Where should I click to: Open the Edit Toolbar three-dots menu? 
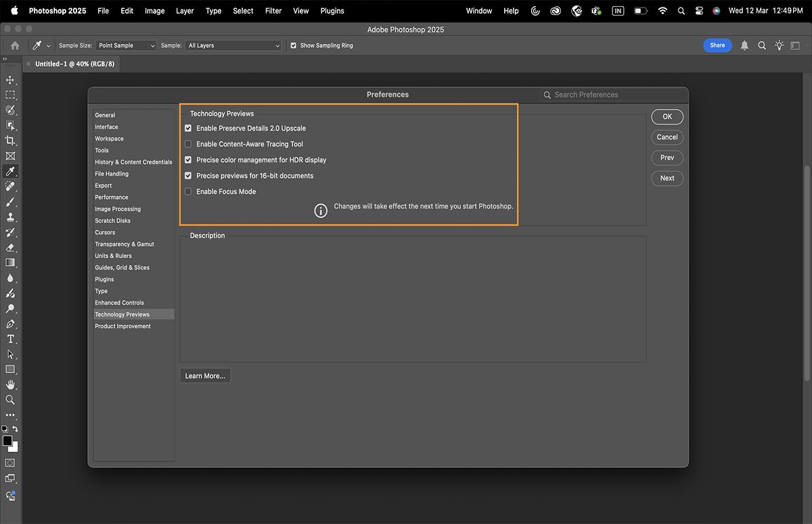tap(10, 415)
